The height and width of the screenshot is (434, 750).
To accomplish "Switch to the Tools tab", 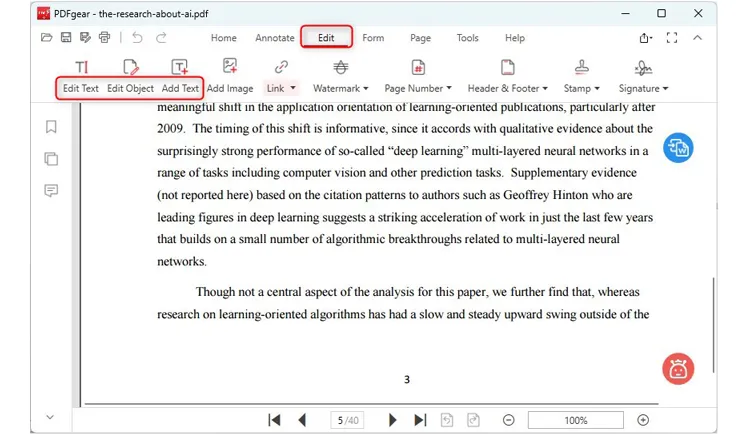I will (467, 38).
